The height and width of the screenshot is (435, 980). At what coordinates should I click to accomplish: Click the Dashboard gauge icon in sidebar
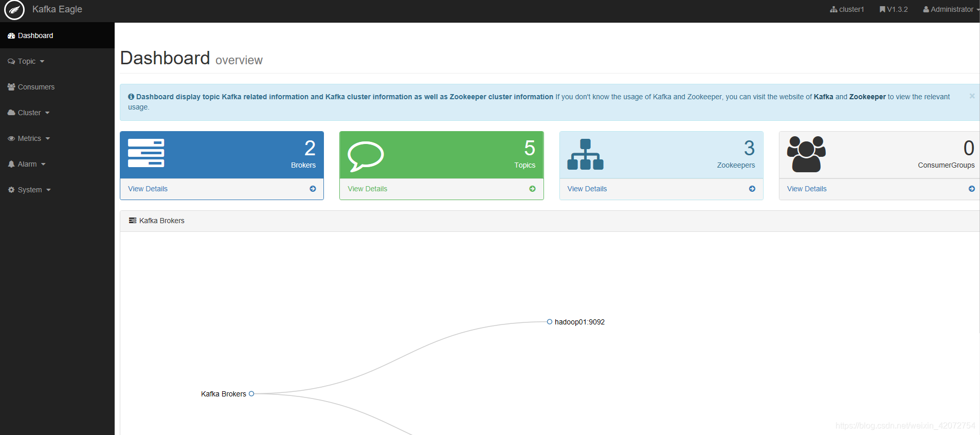point(11,35)
